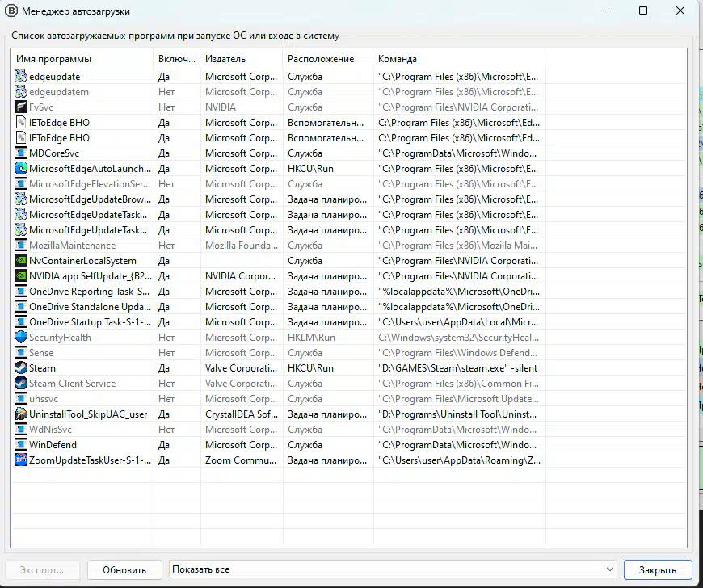
Task: Click the Valve Corporation publisher in the HKCU\Run row
Action: click(242, 368)
